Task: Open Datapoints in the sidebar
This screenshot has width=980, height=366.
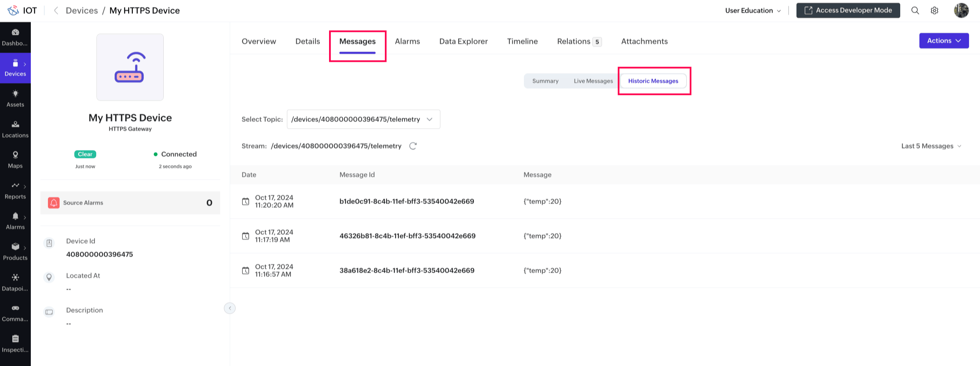Action: point(15,283)
